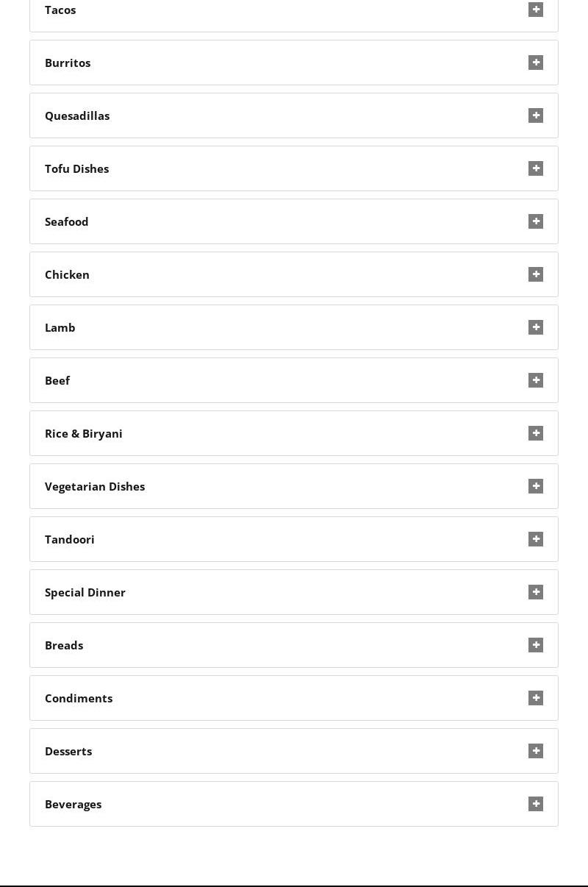This screenshot has height=887, width=588.
Task: Click the plus icon beside Beverages
Action: point(536,804)
